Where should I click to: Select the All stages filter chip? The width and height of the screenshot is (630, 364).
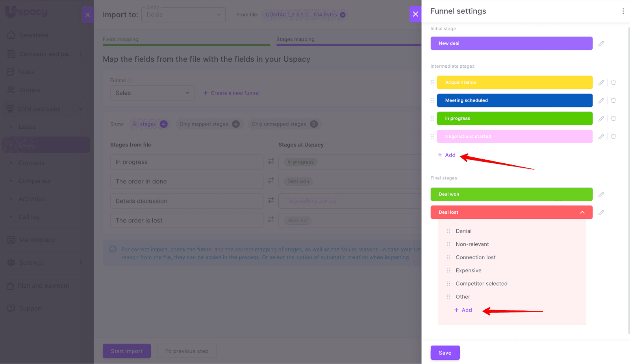(150, 124)
